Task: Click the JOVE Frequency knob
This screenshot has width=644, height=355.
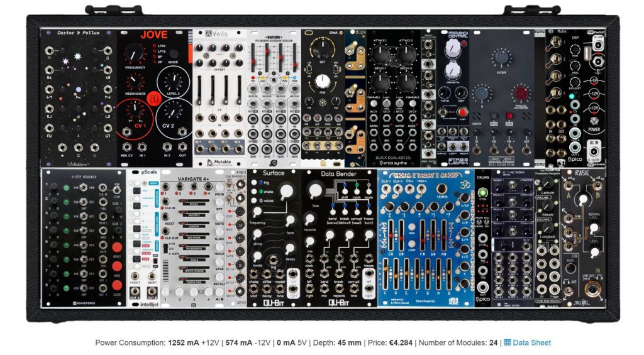Action: (x=135, y=55)
